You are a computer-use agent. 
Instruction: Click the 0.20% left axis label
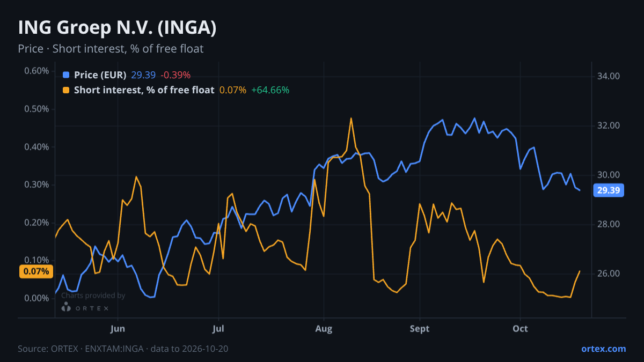[x=36, y=223]
